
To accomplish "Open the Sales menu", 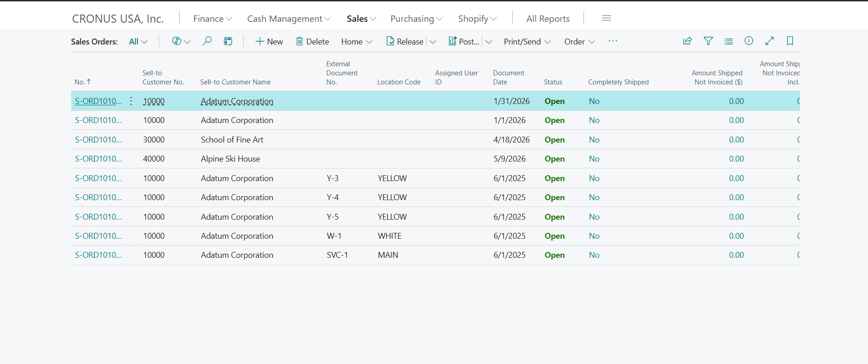I will 361,19.
